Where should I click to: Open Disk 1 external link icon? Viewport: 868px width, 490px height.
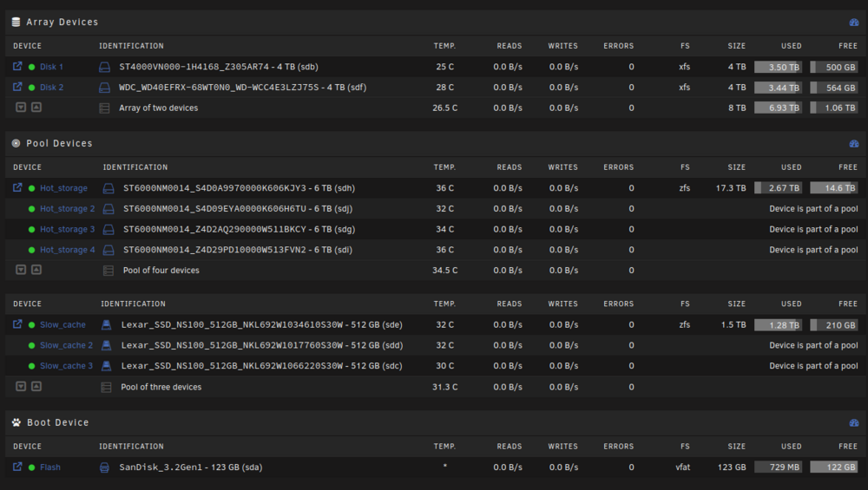click(17, 67)
